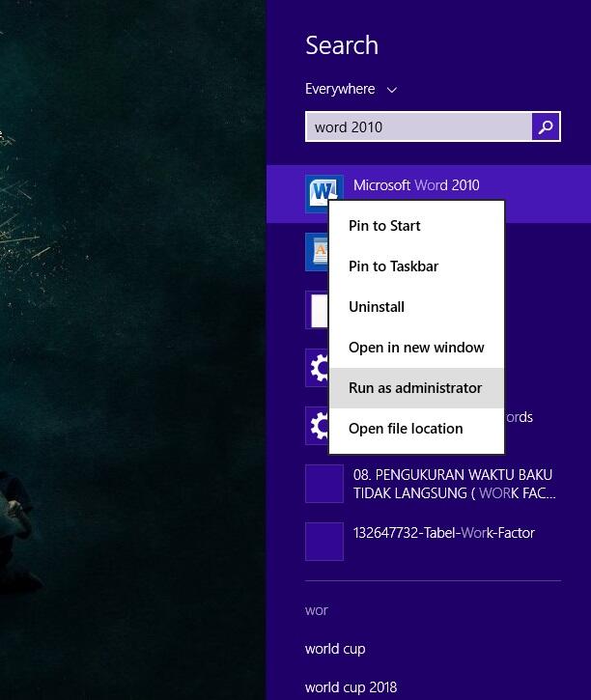Image resolution: width=591 pixels, height=700 pixels.
Task: Choose Pin to Start
Action: coord(416,226)
